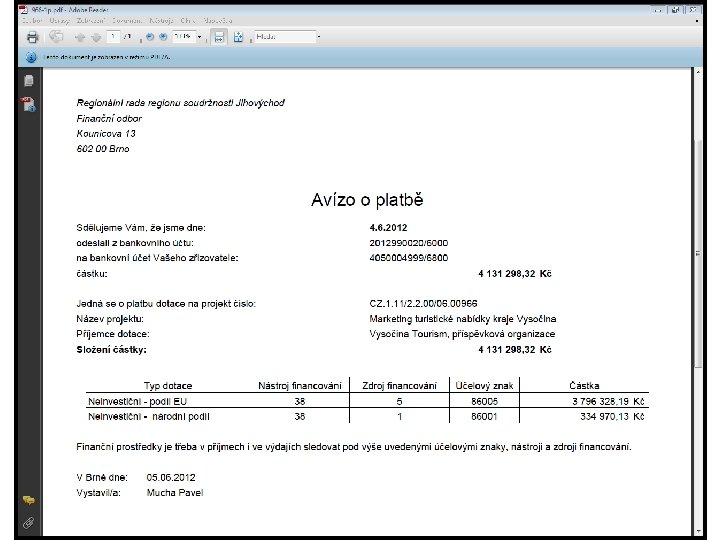The image size is (720, 540).
Task: Click the address line 'Kounicova 13'
Action: (106, 134)
